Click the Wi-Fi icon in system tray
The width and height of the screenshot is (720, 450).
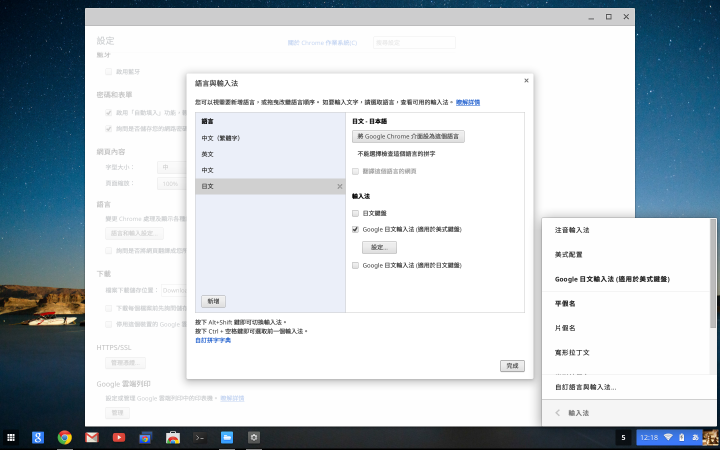pyautogui.click(x=669, y=438)
